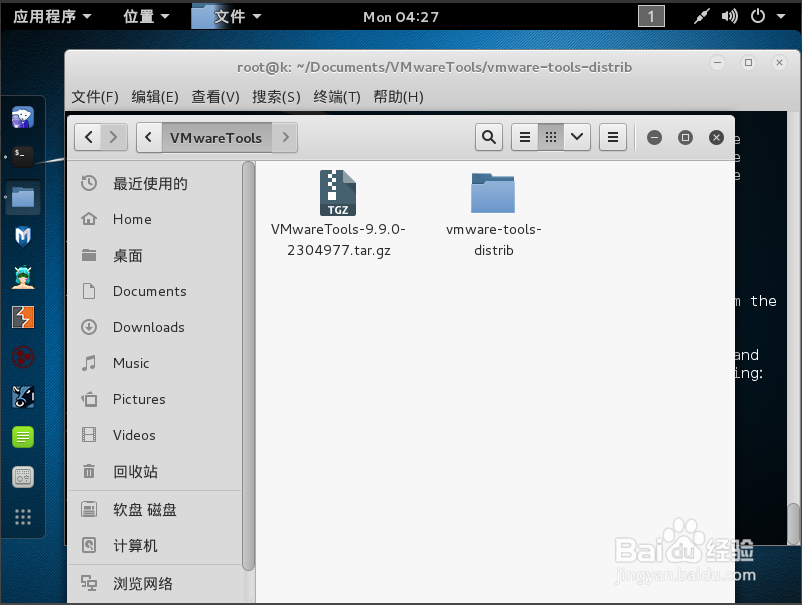Open the Files hamburger menu
Viewport: 802px width, 605px height.
click(613, 137)
